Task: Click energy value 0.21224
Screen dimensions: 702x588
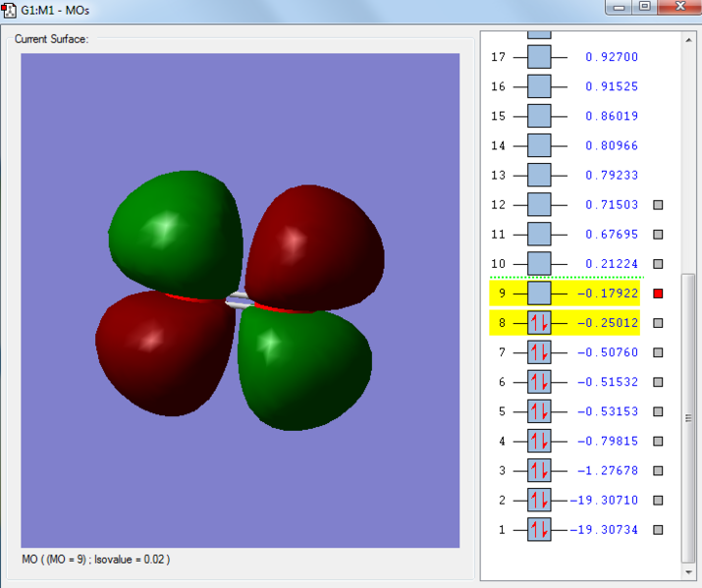Action: coord(612,264)
